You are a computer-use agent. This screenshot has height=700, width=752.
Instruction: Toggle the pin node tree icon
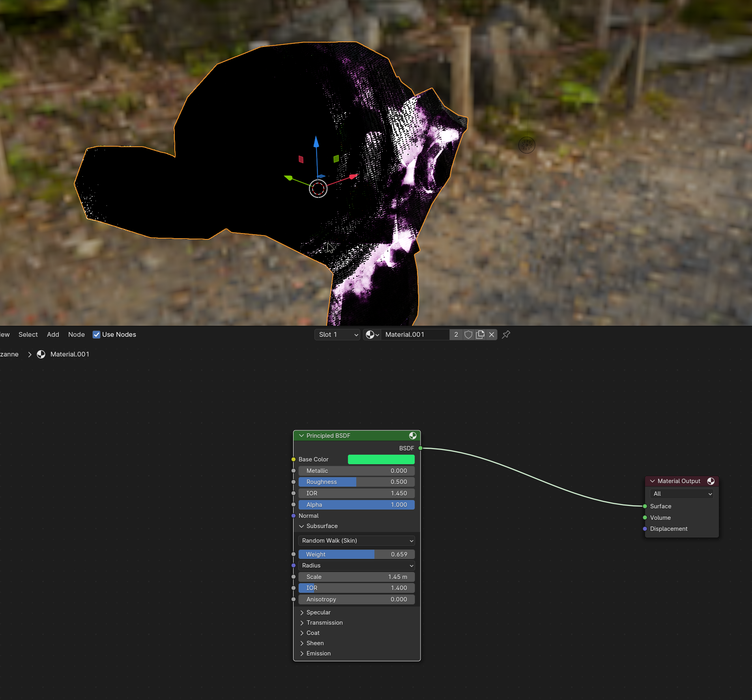(506, 334)
